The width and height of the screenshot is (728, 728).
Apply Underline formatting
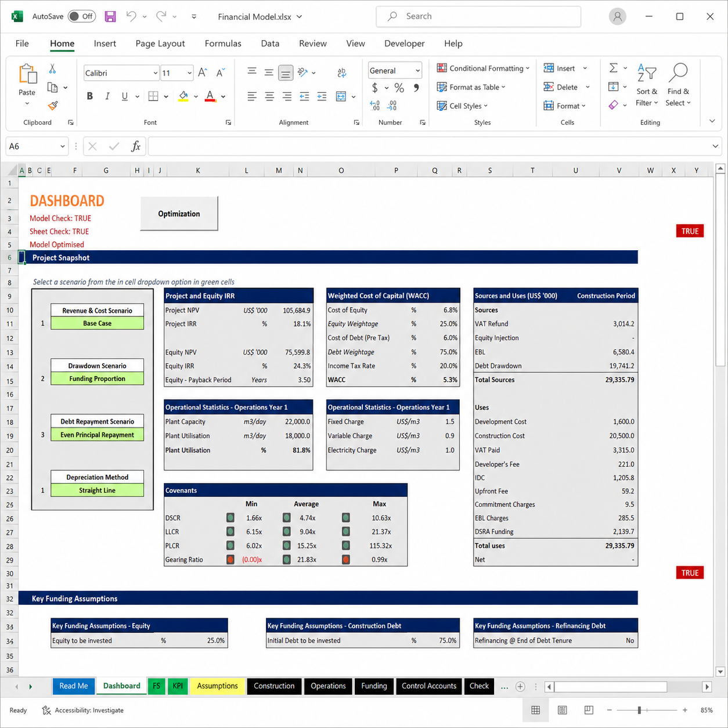(125, 96)
